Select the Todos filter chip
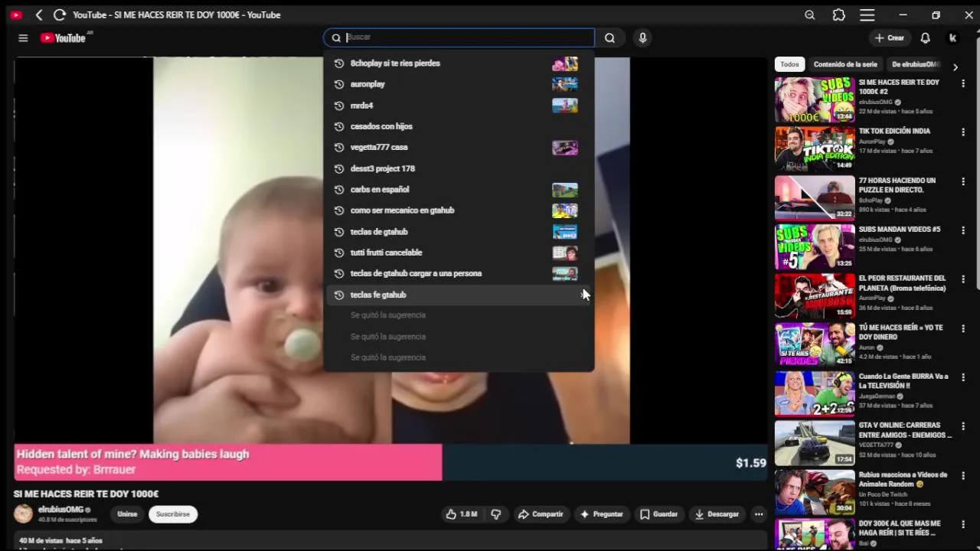The height and width of the screenshot is (551, 980). 789,64
